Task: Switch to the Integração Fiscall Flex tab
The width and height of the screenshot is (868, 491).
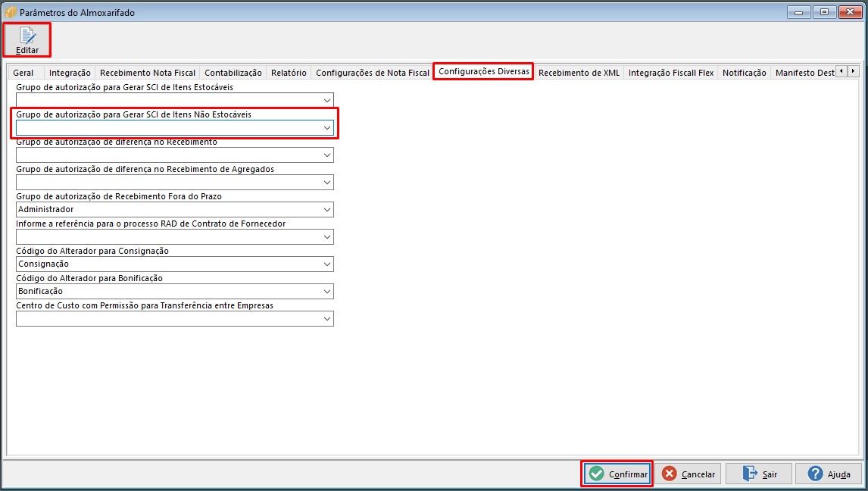Action: coord(671,73)
